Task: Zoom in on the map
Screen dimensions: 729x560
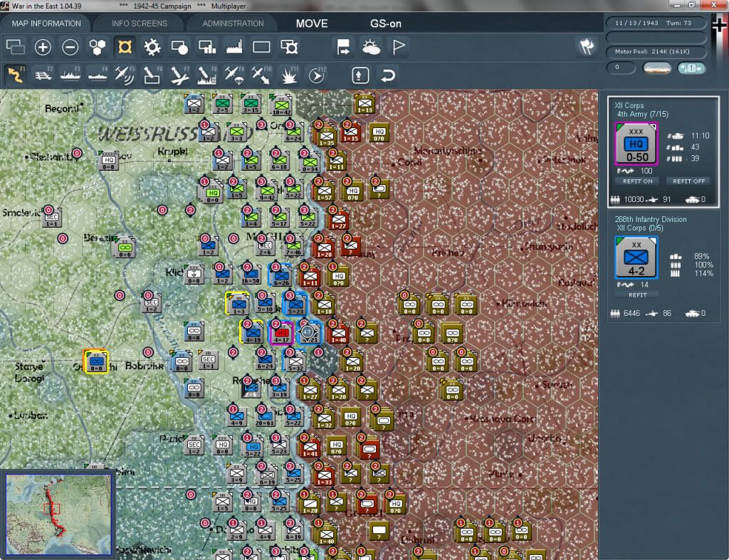Action: click(x=43, y=47)
